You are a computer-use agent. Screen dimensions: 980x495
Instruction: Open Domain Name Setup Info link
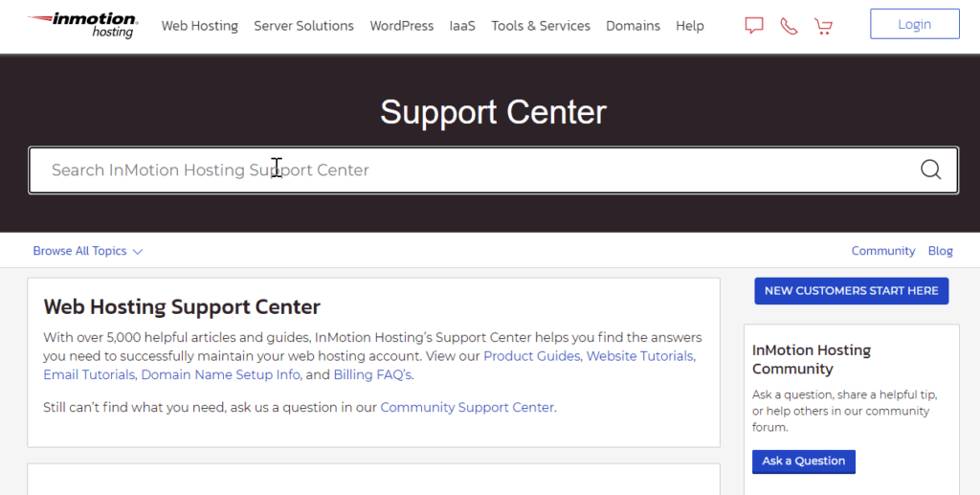coord(221,375)
